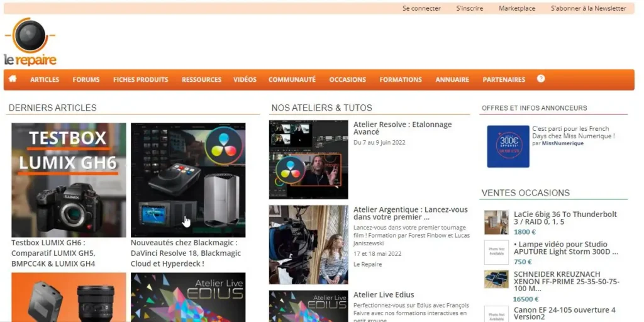Viewport: 644px width, 322px height.
Task: Open the FORMATIONS menu
Action: click(x=401, y=80)
